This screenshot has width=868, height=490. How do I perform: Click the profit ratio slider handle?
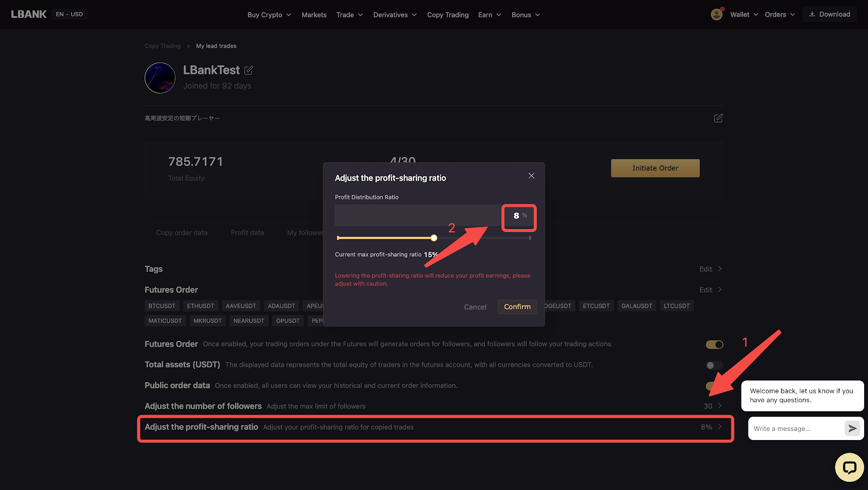click(434, 238)
